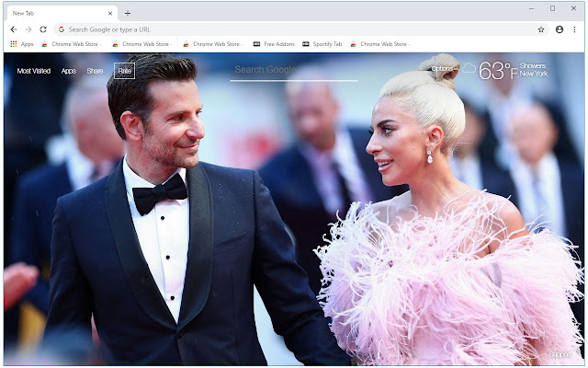Open the Most Visited menu
588x368 pixels.
tap(34, 71)
